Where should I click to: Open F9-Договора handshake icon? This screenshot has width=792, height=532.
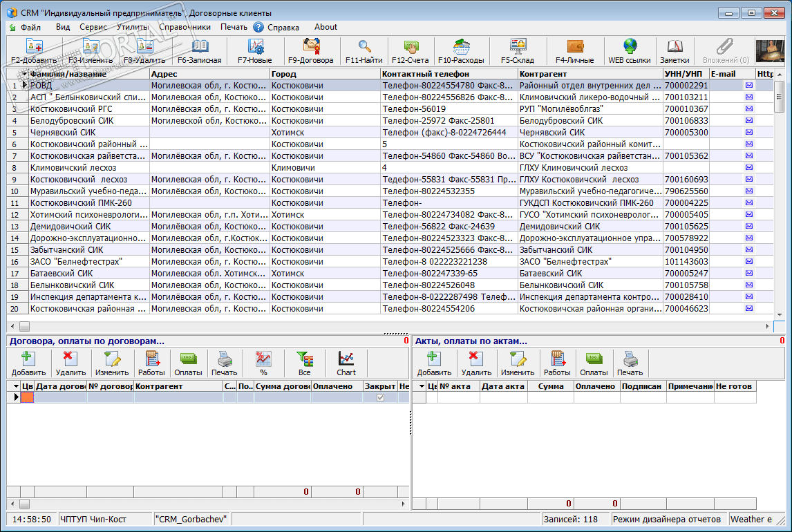click(x=310, y=46)
